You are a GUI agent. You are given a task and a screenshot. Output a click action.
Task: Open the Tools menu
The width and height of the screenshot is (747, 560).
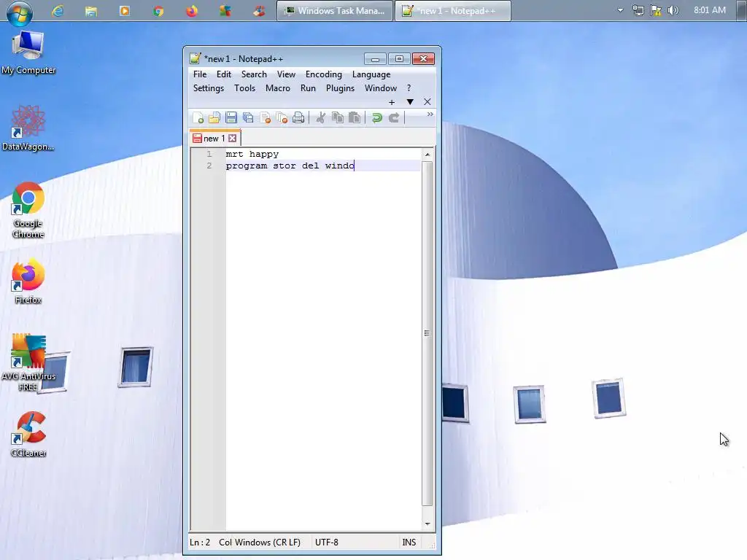click(x=245, y=88)
